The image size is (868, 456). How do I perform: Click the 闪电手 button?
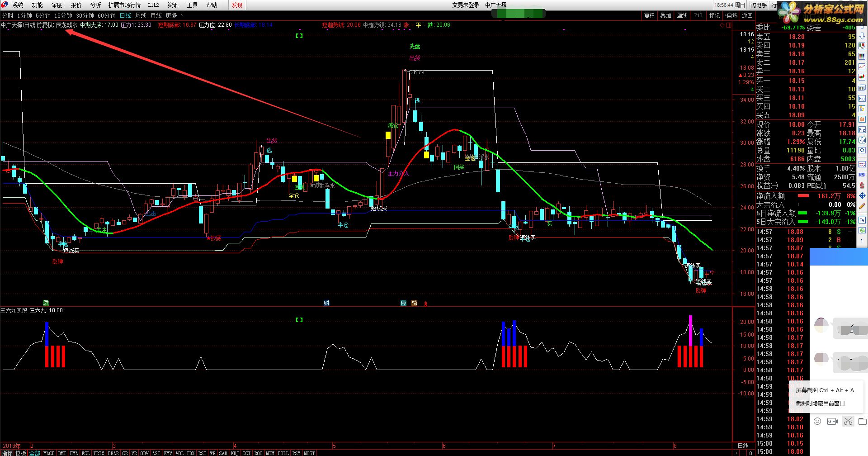pyautogui.click(x=759, y=5)
